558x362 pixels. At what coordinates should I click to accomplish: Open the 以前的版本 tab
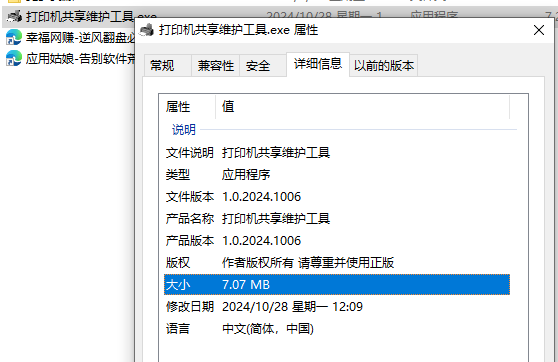384,65
